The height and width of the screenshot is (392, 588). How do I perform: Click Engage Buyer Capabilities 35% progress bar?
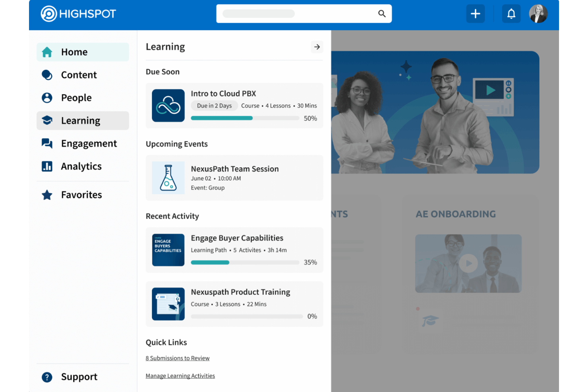point(245,262)
